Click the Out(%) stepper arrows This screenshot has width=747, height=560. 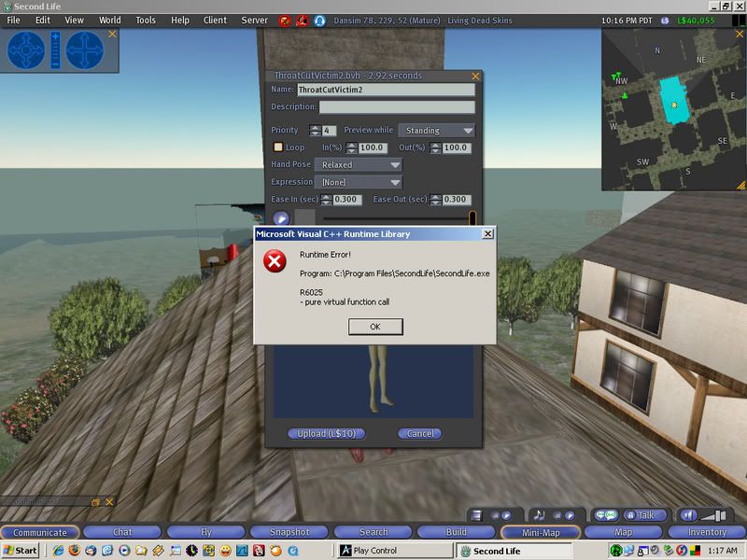pos(435,147)
